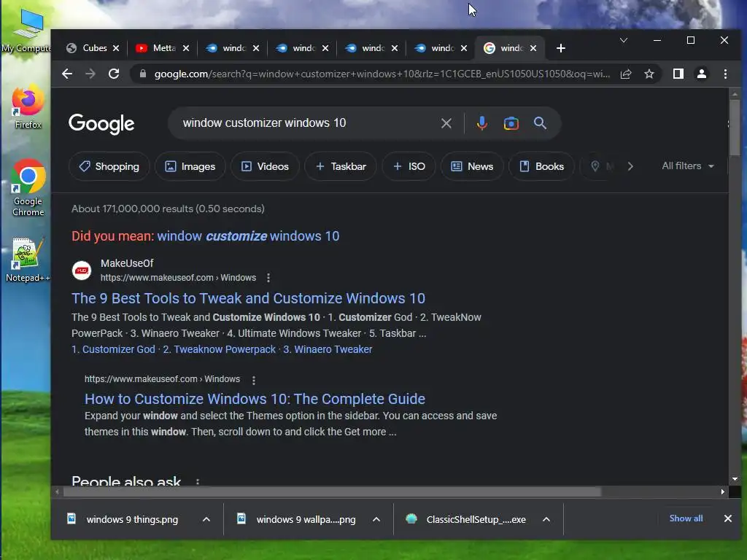Open options for MakeUseOf first result

[268, 278]
